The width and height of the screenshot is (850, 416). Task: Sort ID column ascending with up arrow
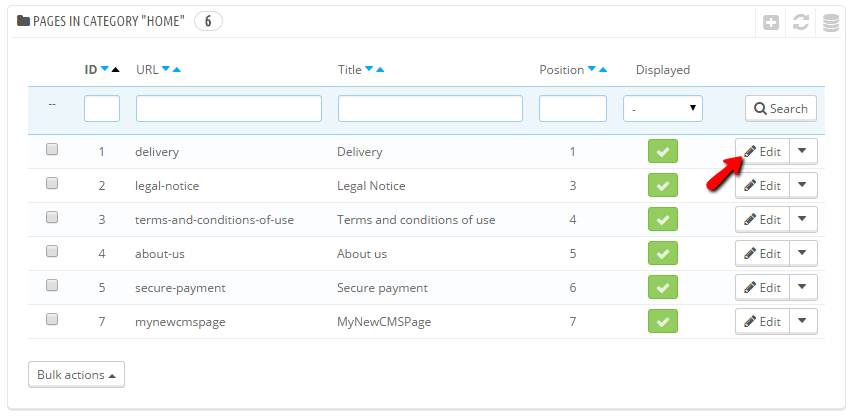click(115, 70)
